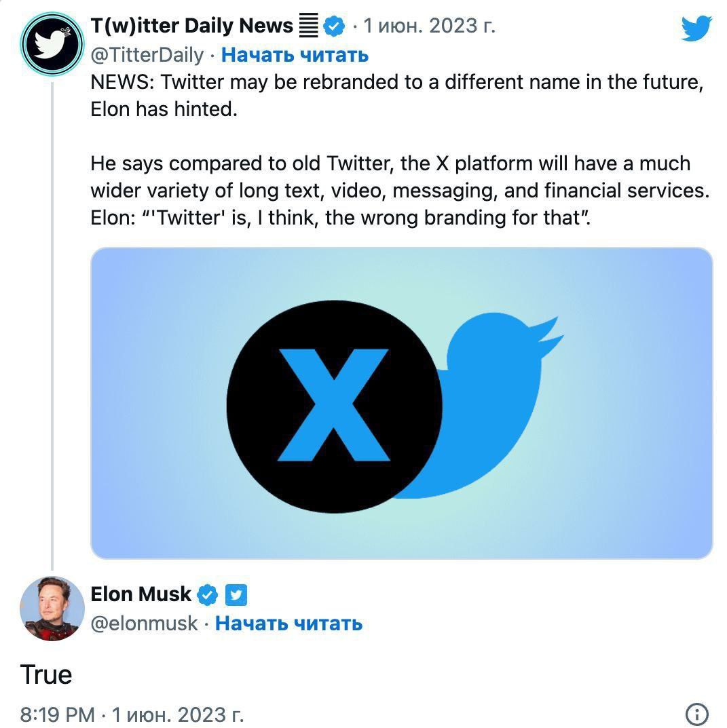This screenshot has width=727, height=728.
Task: Click the lines symbol after Daily News name
Action: click(308, 26)
